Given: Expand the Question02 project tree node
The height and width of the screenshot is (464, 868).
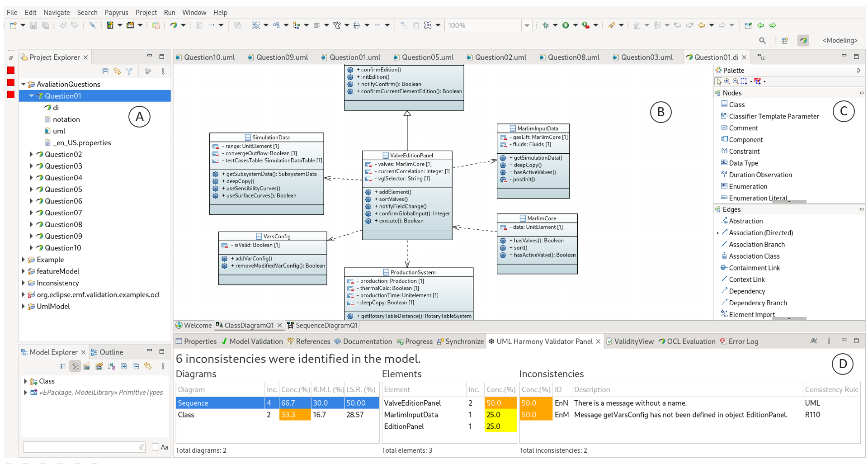Looking at the screenshot, I should pos(31,154).
